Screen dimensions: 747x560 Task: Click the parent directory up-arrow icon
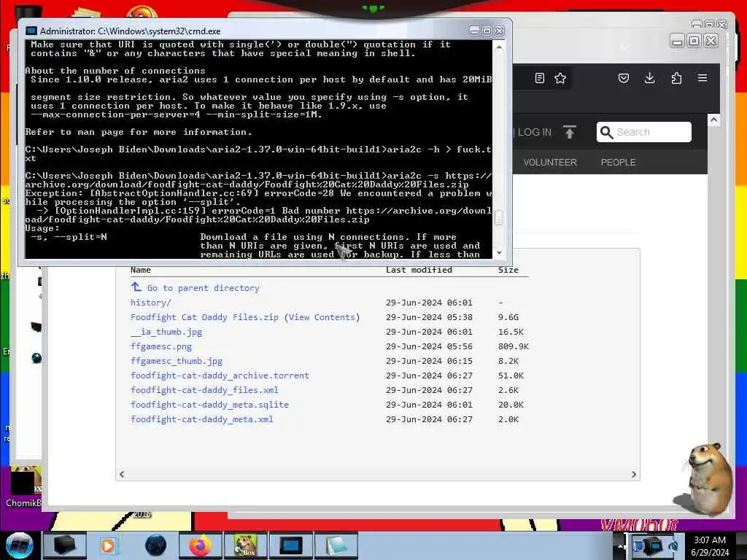(x=136, y=287)
